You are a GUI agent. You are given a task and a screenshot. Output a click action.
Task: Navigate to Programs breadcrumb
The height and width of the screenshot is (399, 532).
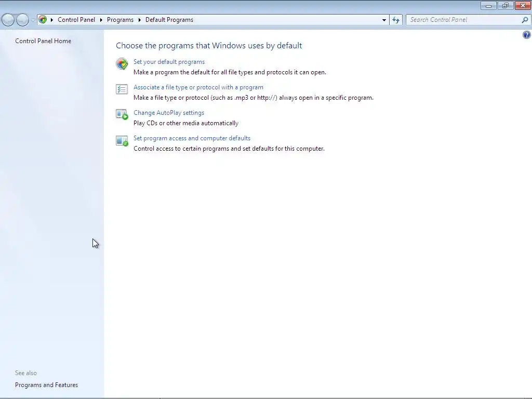coord(120,20)
